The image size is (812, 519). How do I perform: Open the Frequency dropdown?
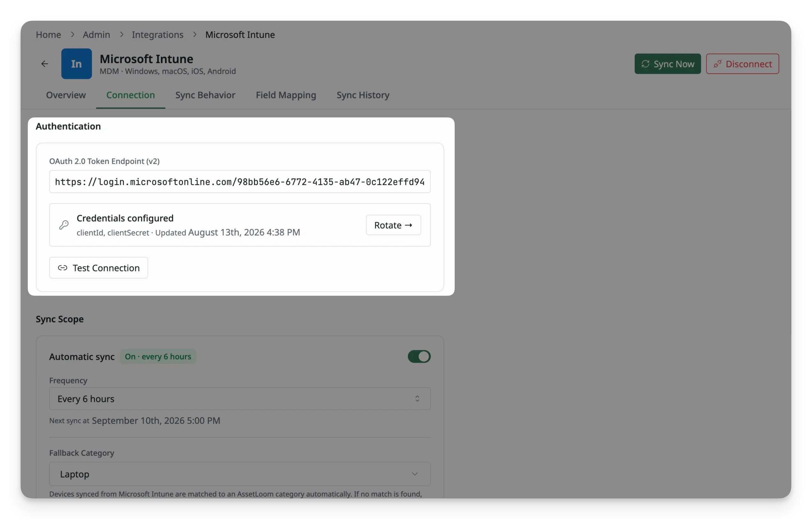coord(240,399)
